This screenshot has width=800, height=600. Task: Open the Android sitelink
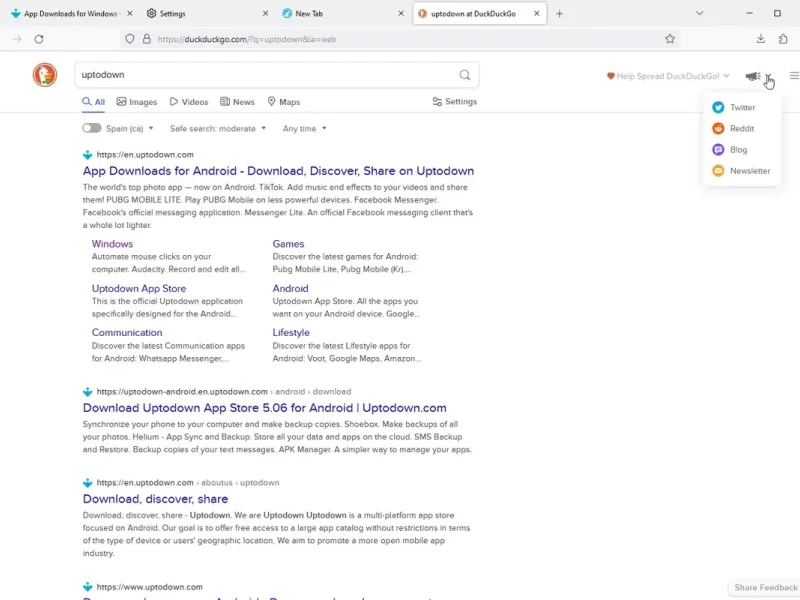[x=290, y=288]
